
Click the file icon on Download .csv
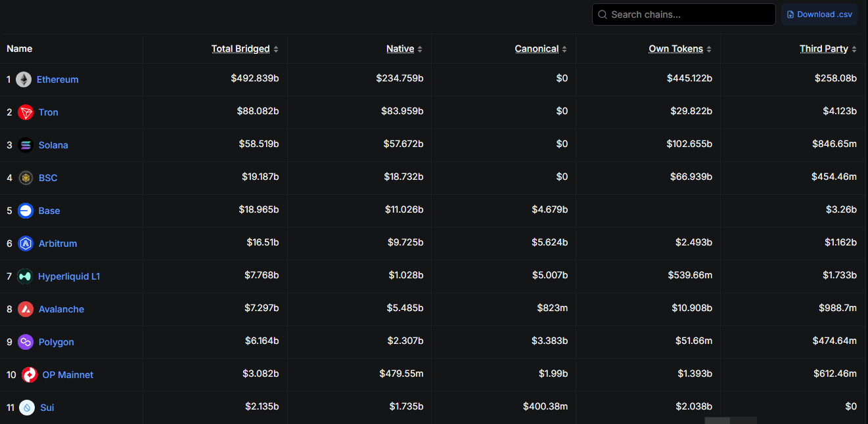tap(790, 14)
